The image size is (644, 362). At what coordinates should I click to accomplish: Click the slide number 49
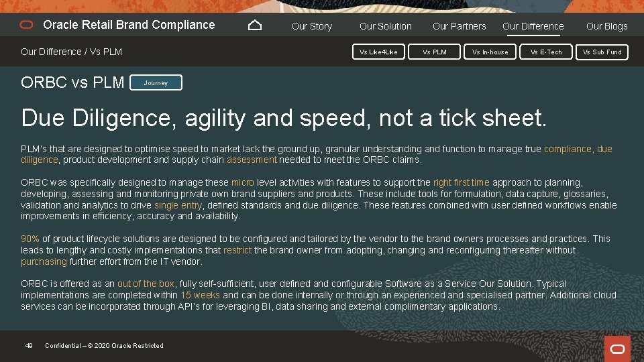pyautogui.click(x=29, y=346)
